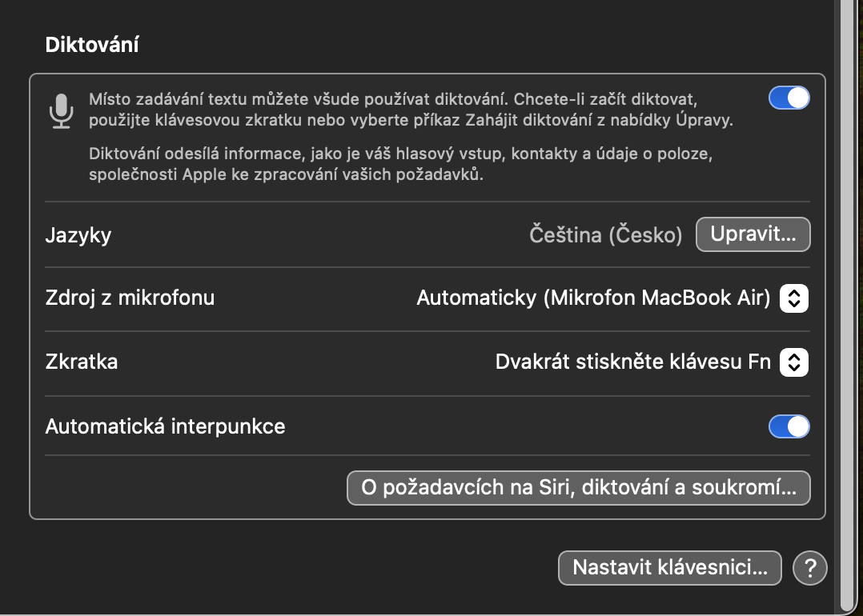The height and width of the screenshot is (616, 863).
Task: Expand the Zkratka shortcut selection menu
Action: [x=632, y=362]
